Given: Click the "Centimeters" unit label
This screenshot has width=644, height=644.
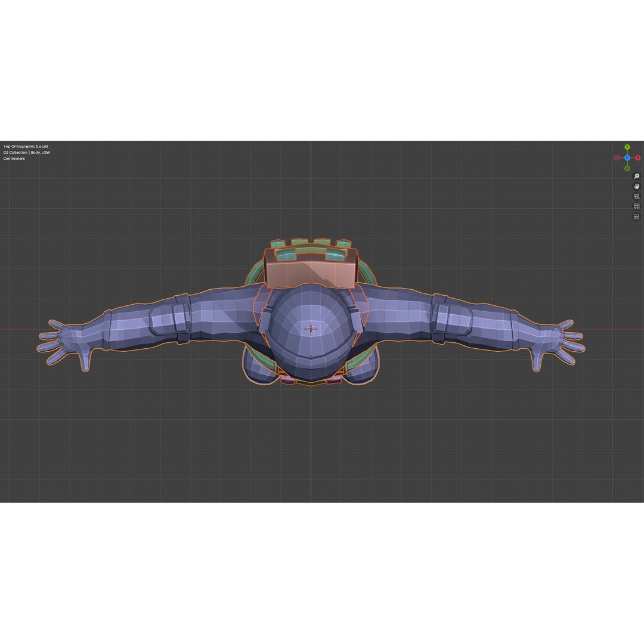Looking at the screenshot, I should click(13, 158).
